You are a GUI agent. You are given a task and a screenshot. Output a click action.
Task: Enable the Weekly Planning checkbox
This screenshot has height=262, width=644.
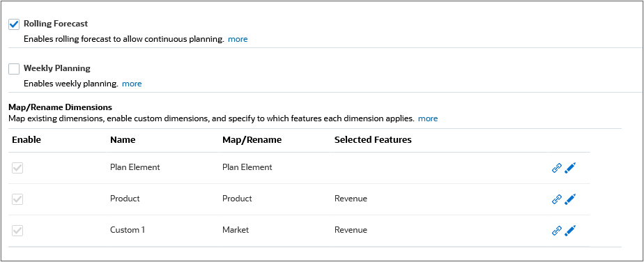tap(14, 69)
